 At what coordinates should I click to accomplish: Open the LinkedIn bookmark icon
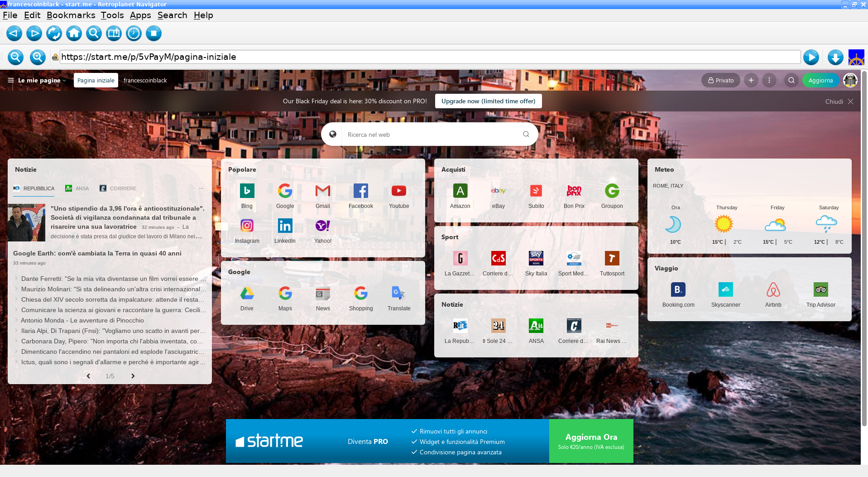pos(285,226)
